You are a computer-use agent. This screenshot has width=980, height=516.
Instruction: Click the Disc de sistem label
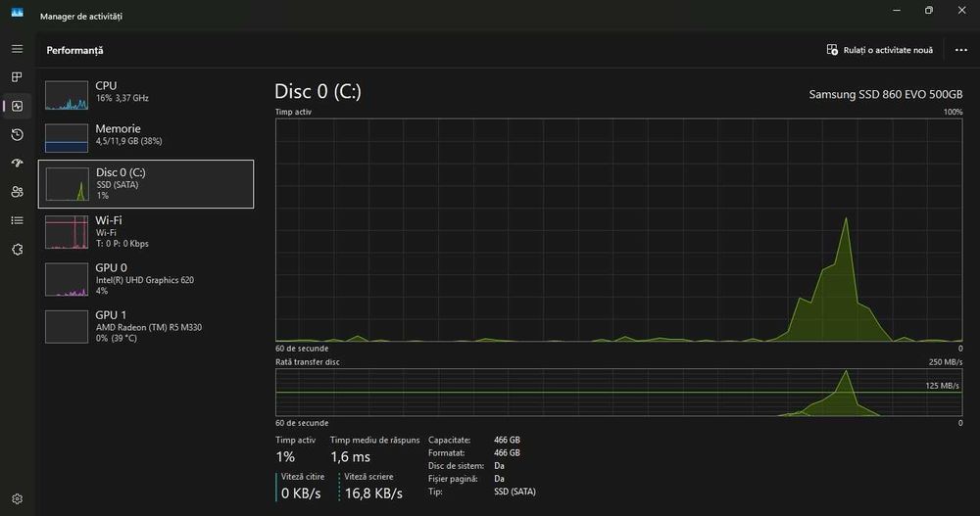[x=457, y=466]
